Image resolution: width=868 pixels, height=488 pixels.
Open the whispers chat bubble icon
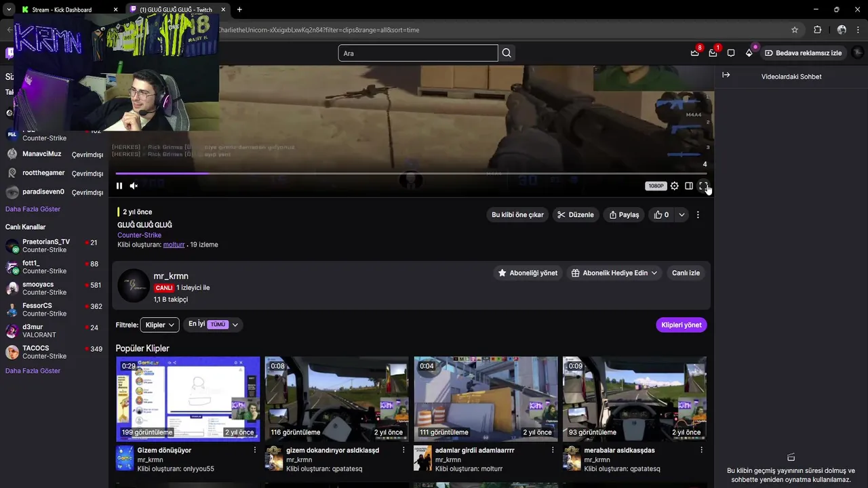731,53
